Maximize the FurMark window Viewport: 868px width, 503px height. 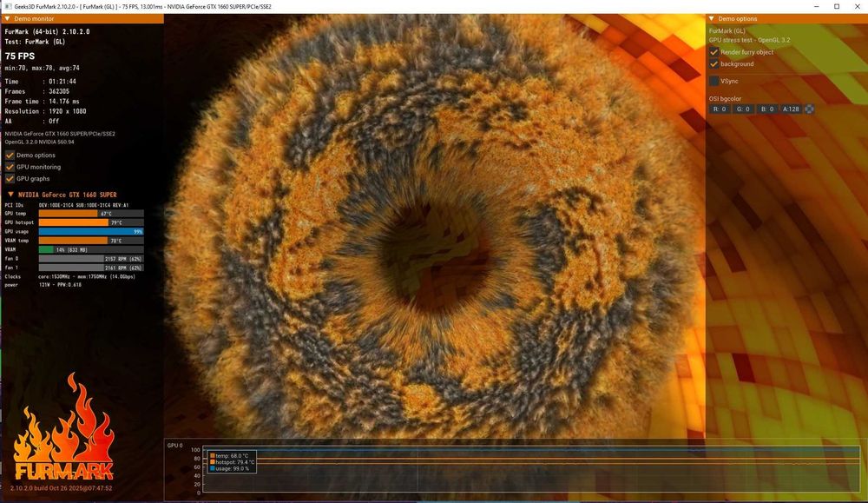(837, 7)
